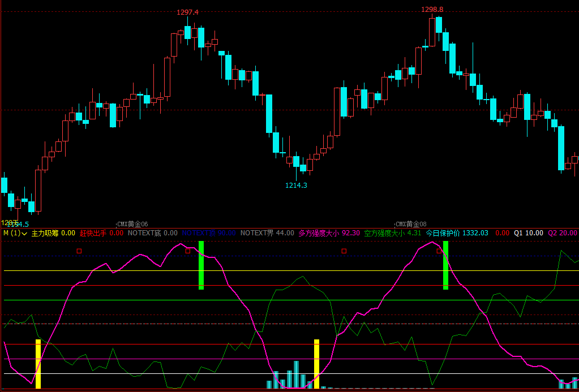Select the 1298.8 high price label
The width and height of the screenshot is (579, 392).
click(432, 9)
